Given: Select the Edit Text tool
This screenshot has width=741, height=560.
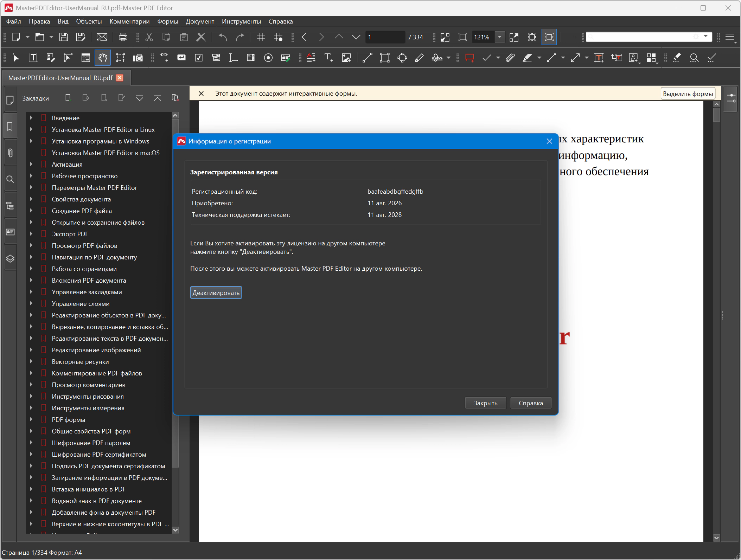Looking at the screenshot, I should pyautogui.click(x=33, y=58).
